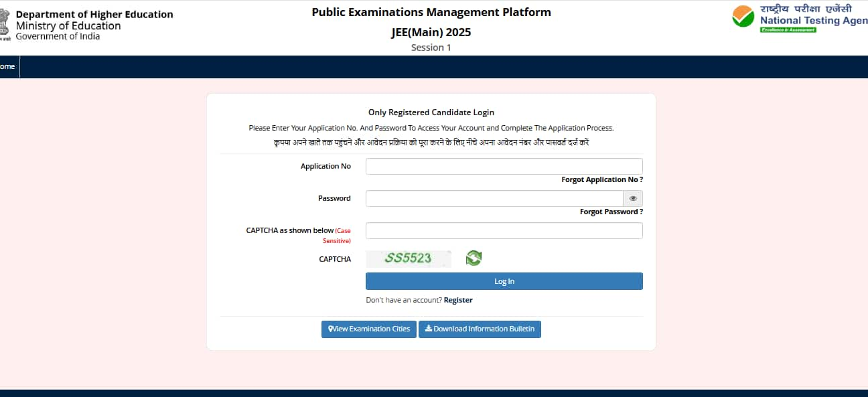Click the Application No field label

(x=325, y=166)
